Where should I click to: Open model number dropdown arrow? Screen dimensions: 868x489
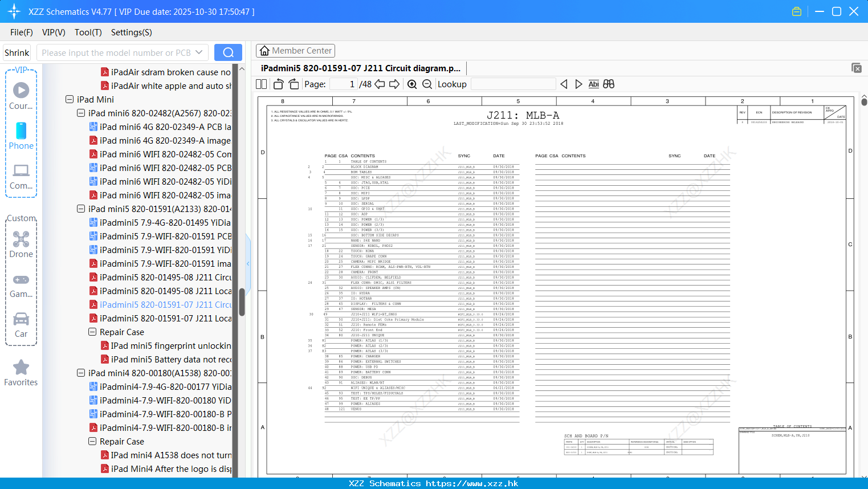point(199,52)
